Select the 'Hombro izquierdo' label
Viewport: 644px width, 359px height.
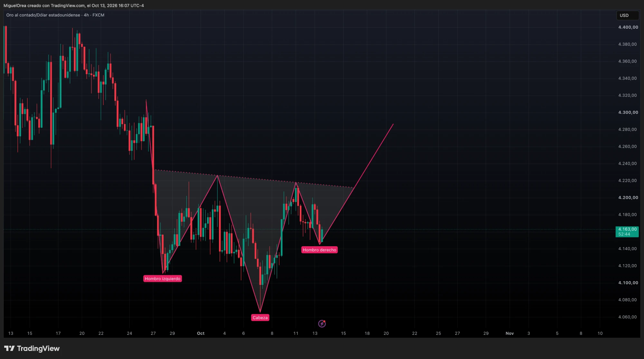(163, 279)
